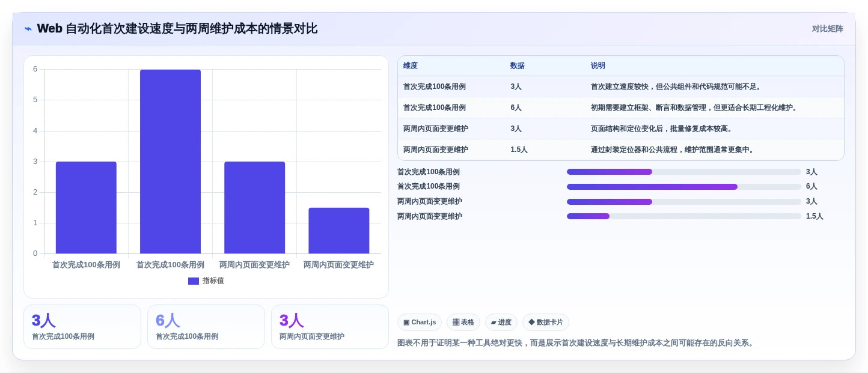This screenshot has height=373, width=868.
Task: Select the 对比矩阵 label in the header
Action: [x=828, y=29]
